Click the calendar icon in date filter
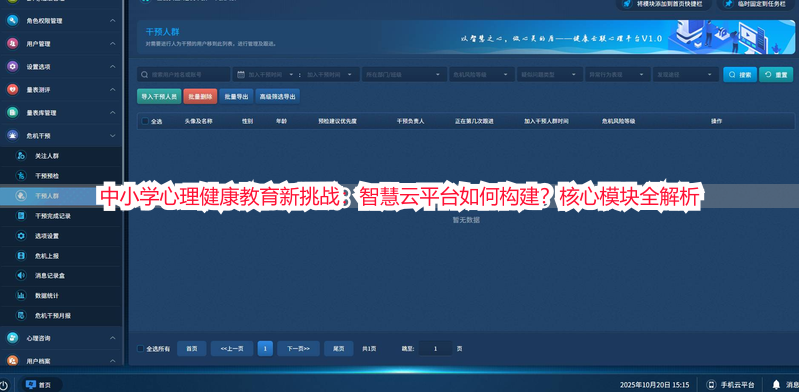Screen dimensions: 799x392 [241, 74]
